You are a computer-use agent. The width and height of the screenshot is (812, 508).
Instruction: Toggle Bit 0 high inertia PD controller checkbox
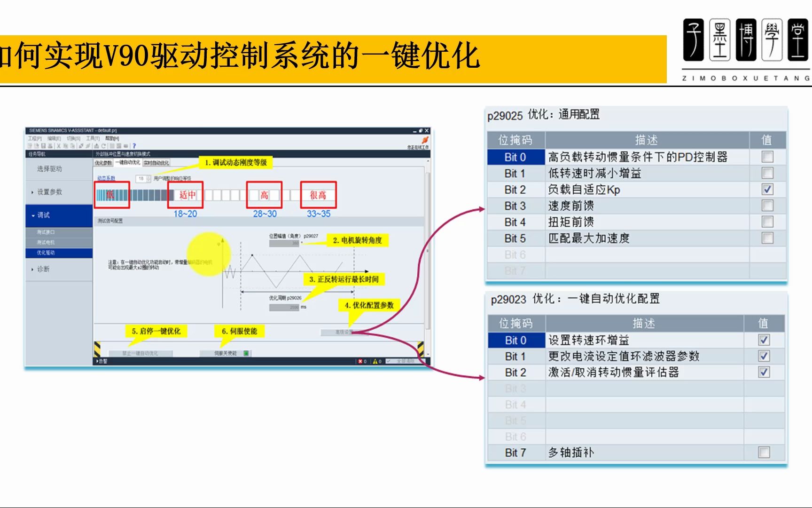pos(767,157)
